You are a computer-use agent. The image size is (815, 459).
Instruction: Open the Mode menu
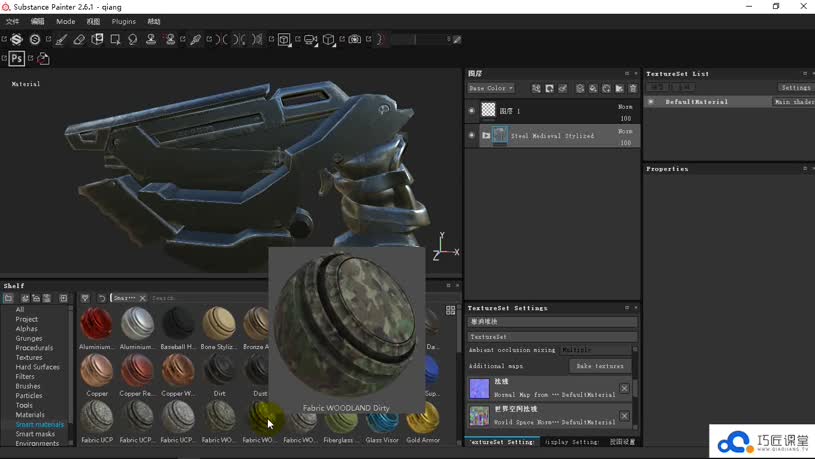click(x=65, y=21)
